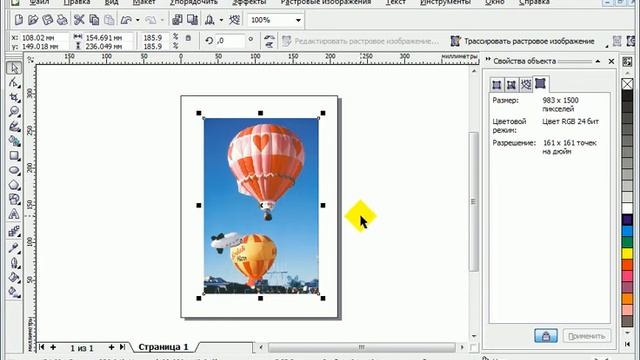The width and height of the screenshot is (640, 360).
Task: Select the Freehand drawing tool
Action: (x=14, y=127)
